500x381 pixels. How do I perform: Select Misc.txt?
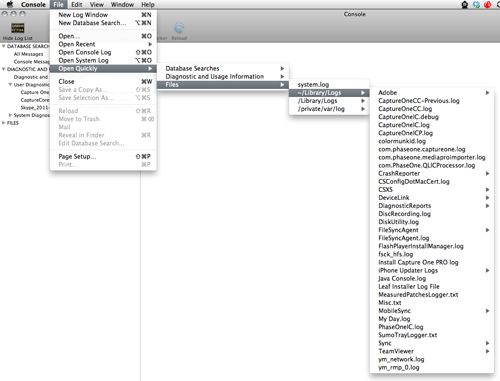click(x=432, y=303)
